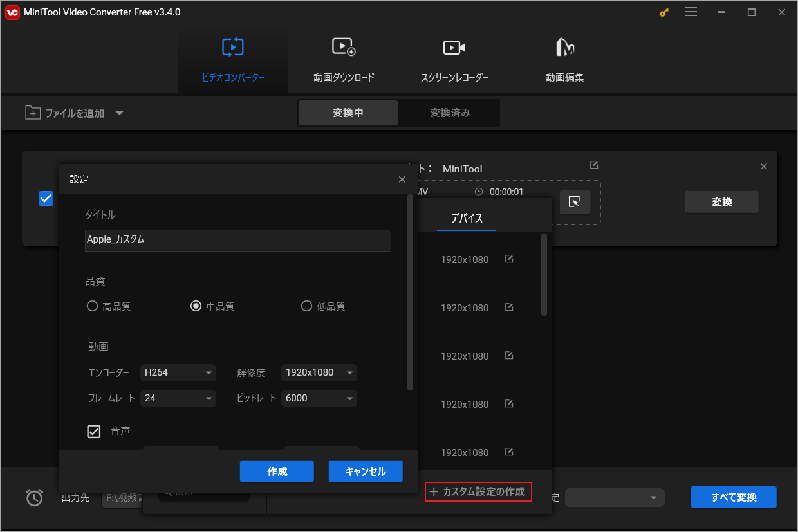The height and width of the screenshot is (532, 798).
Task: Open the エンコーダー H264 dropdown
Action: (179, 372)
